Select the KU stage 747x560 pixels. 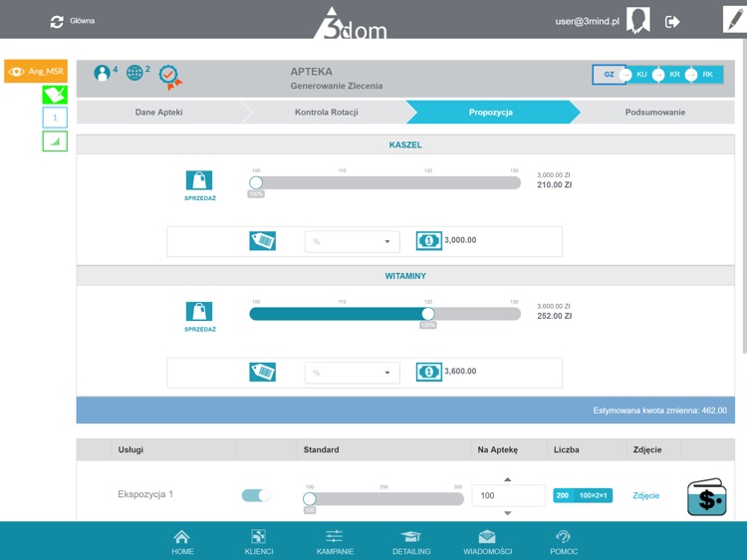(641, 75)
